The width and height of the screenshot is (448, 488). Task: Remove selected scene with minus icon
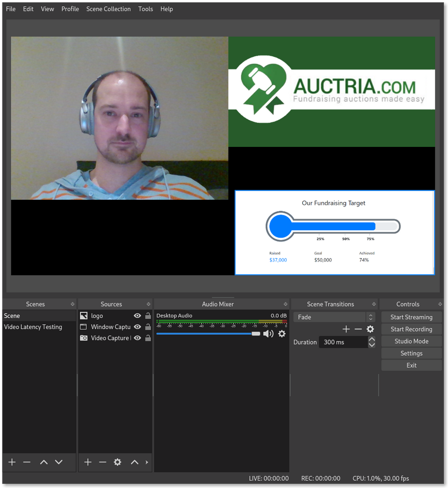pyautogui.click(x=27, y=462)
